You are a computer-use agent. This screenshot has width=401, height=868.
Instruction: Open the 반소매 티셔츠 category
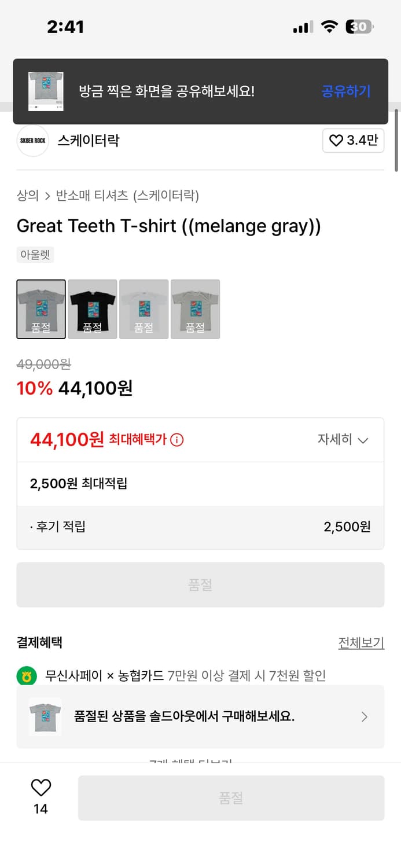[x=90, y=197]
